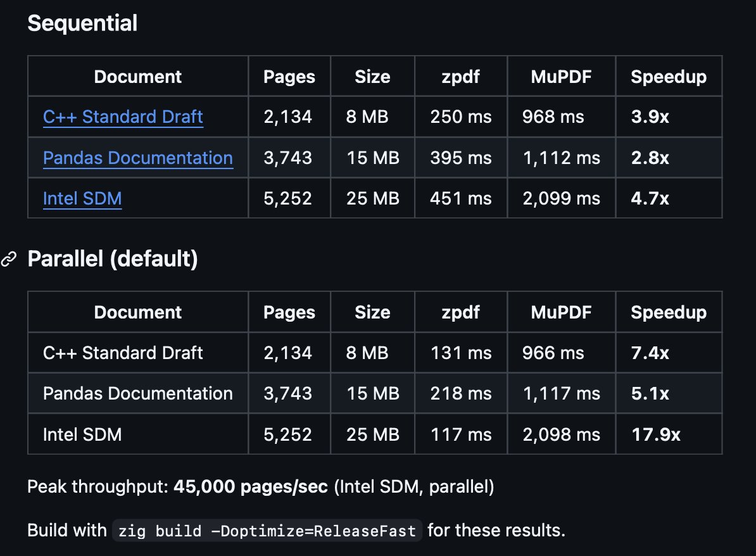Click the anchor link icon beside Parallel heading

[x=9, y=259]
